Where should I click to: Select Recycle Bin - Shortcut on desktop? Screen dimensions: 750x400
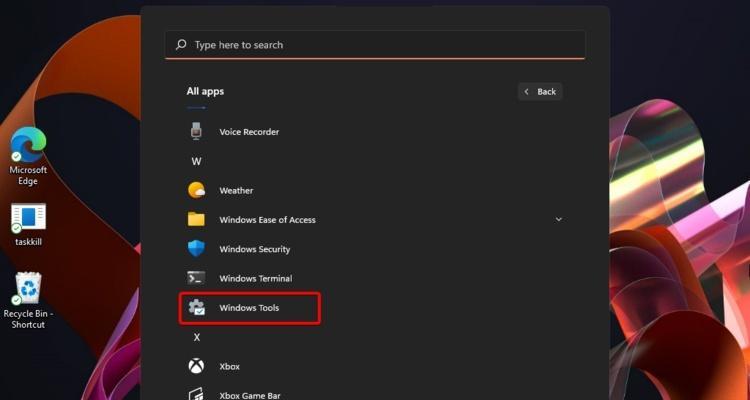click(x=28, y=300)
